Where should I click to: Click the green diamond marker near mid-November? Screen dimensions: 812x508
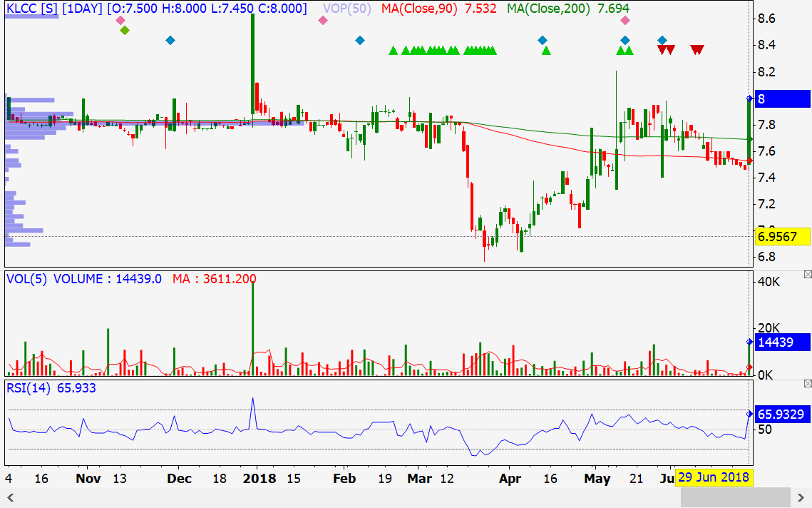pyautogui.click(x=125, y=30)
